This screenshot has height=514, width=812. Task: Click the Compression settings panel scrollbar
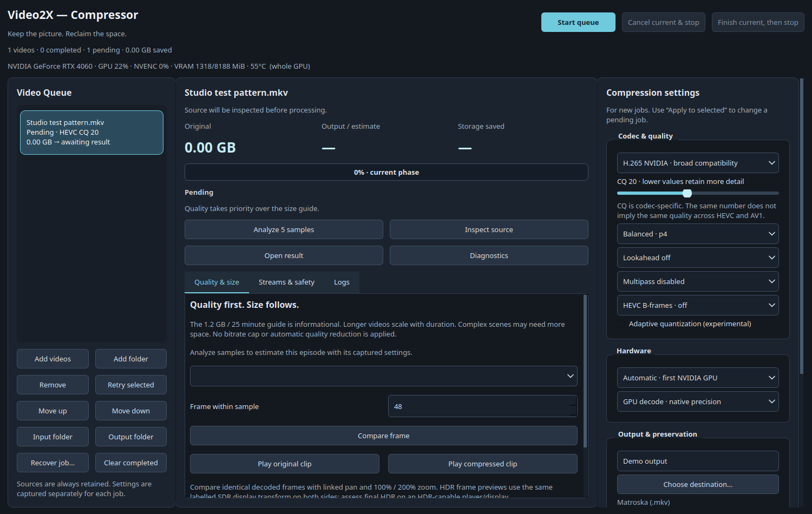(x=802, y=226)
